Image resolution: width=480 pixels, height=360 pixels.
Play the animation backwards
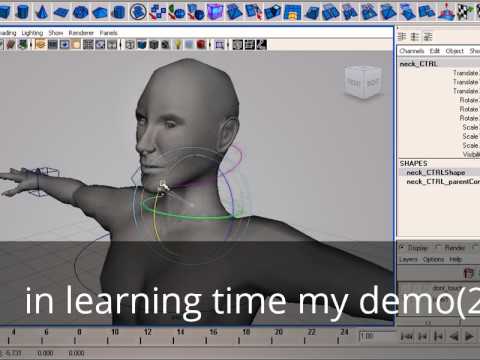tap(454, 337)
